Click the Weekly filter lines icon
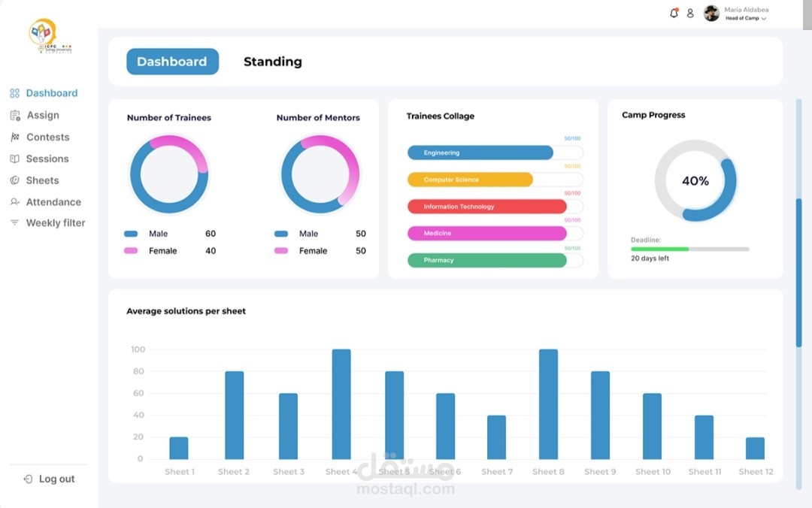 [x=14, y=222]
